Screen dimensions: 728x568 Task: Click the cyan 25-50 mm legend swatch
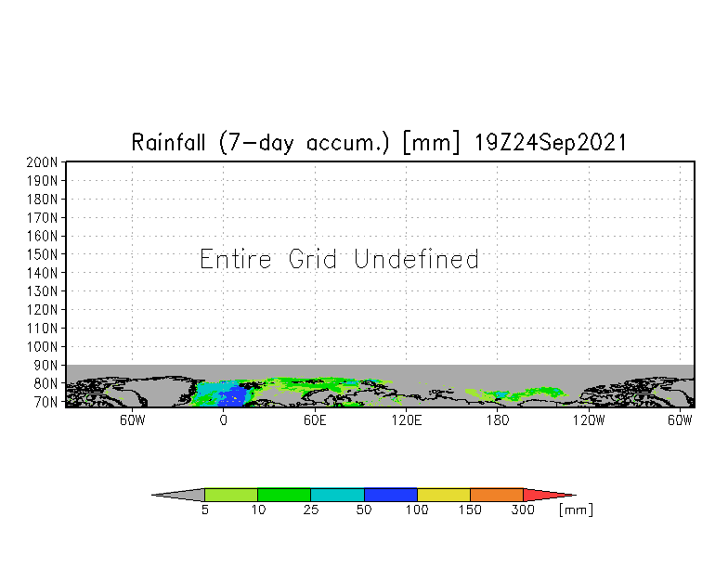click(x=338, y=495)
